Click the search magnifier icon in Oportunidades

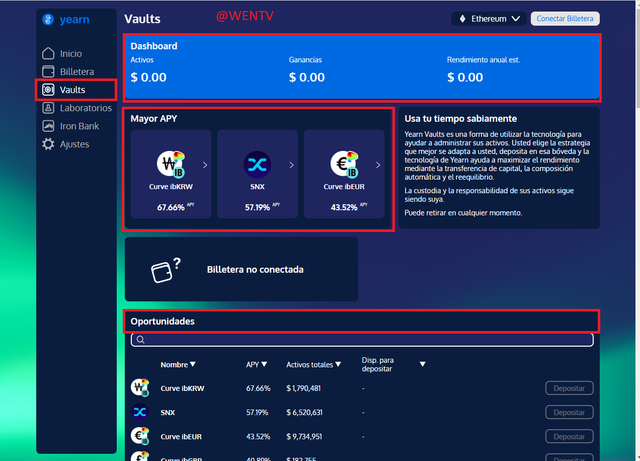[x=140, y=340]
